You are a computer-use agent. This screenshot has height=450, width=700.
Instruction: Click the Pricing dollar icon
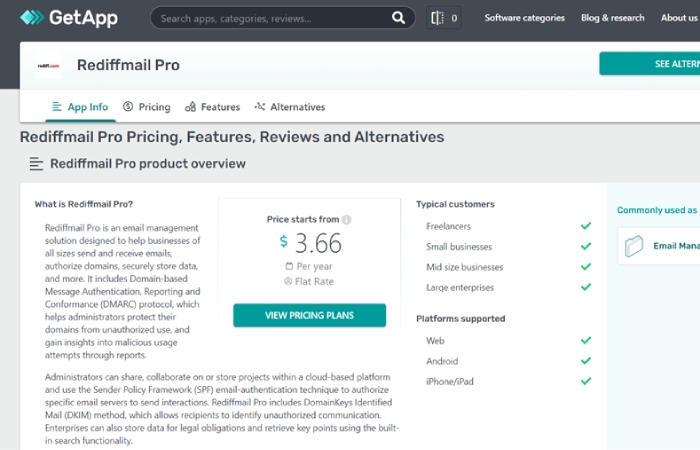pos(128,106)
